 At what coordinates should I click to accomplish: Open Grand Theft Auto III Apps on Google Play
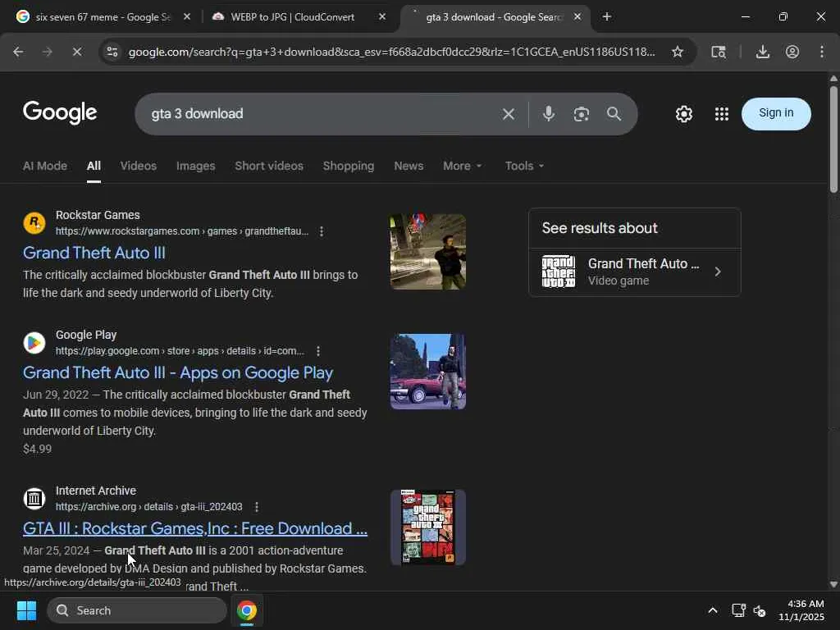178,373
